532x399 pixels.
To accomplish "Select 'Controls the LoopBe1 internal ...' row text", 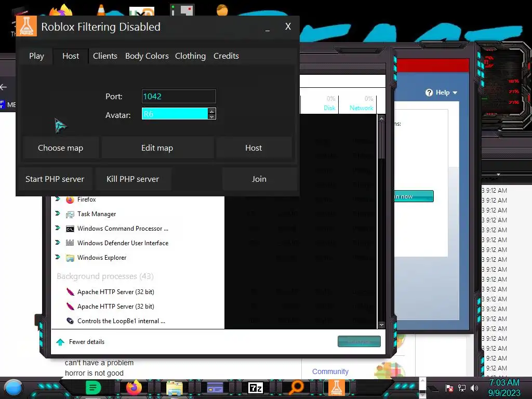I will click(x=121, y=321).
